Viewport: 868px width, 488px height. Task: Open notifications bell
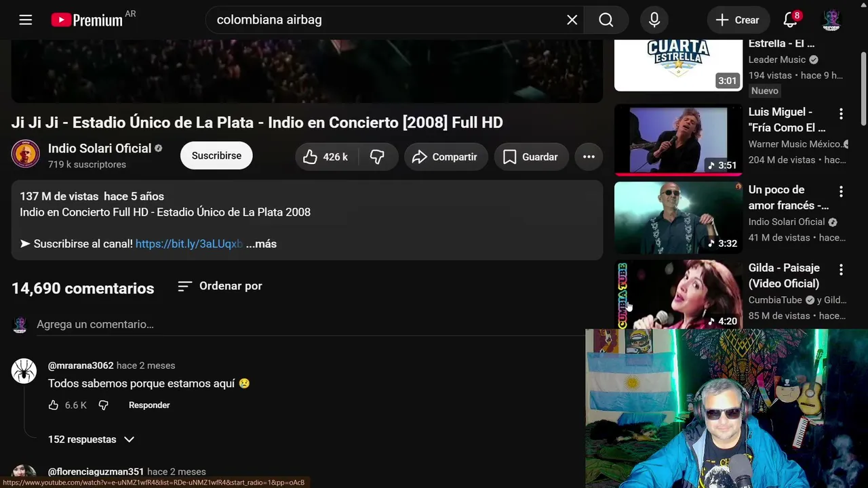(x=791, y=20)
